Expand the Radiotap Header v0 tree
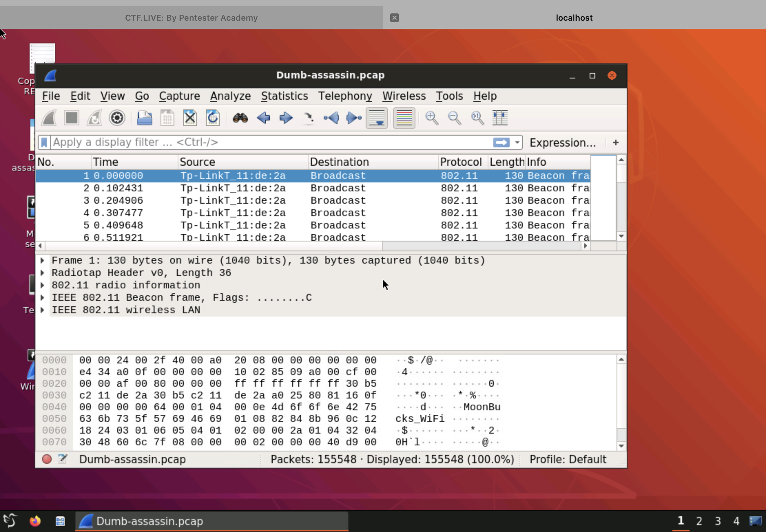The image size is (766, 532). click(x=42, y=273)
